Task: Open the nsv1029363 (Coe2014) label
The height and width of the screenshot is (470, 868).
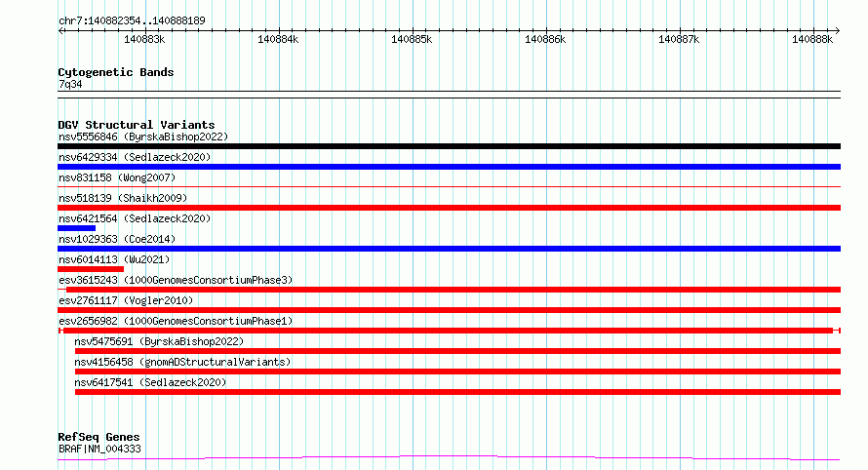Action: point(117,239)
